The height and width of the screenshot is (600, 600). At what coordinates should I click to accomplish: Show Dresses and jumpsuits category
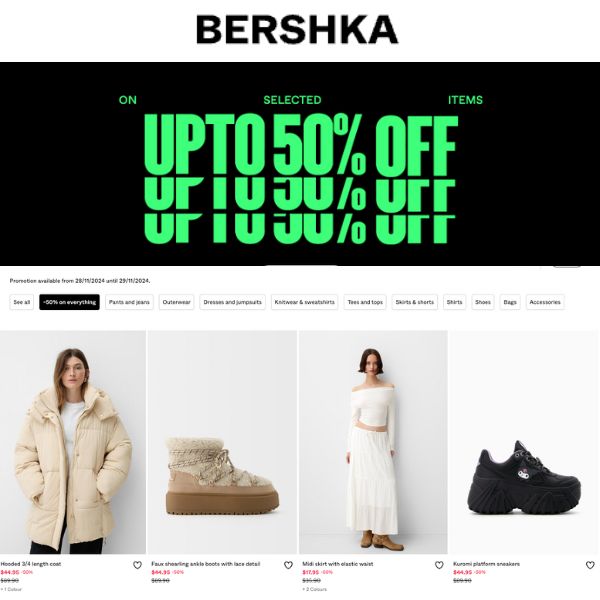point(232,302)
